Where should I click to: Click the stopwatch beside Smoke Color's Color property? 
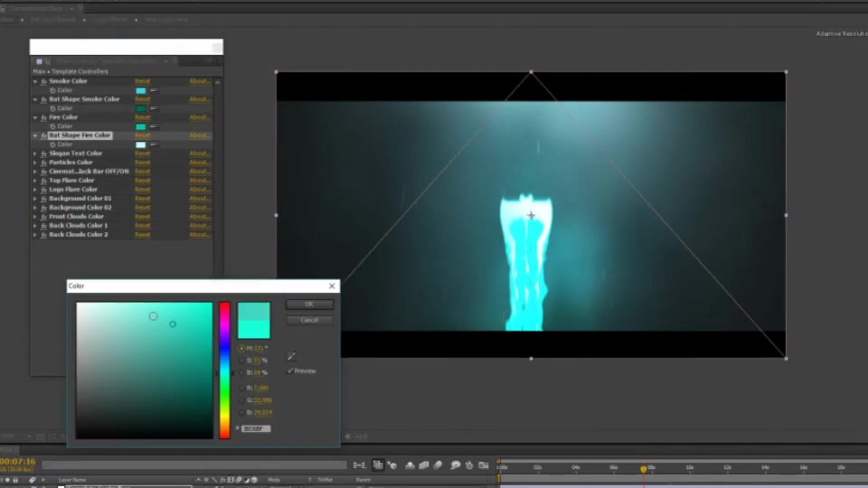click(53, 90)
